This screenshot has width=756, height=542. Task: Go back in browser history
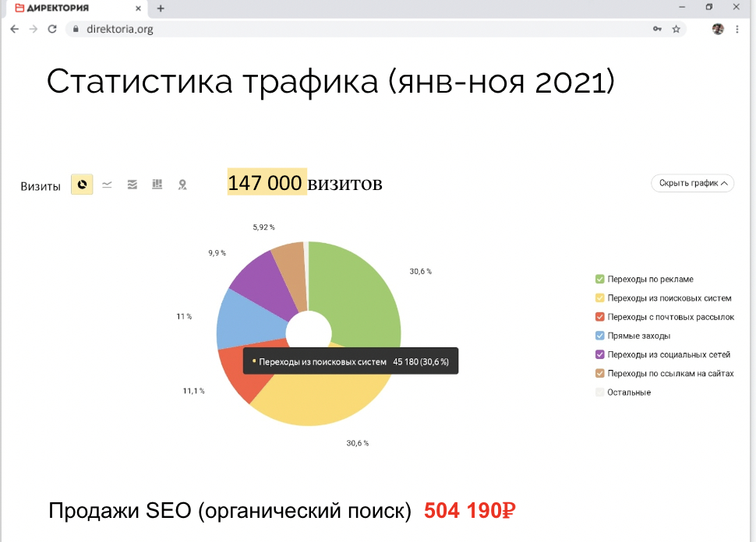coord(15,29)
